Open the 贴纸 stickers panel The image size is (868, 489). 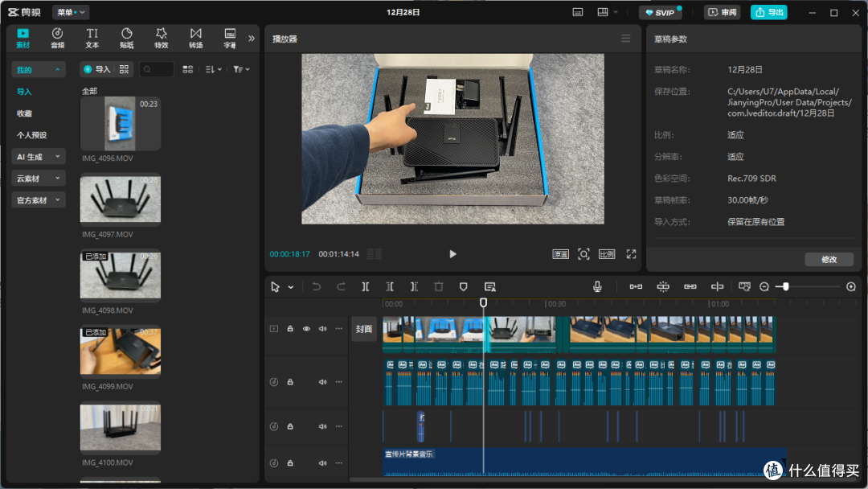(127, 39)
